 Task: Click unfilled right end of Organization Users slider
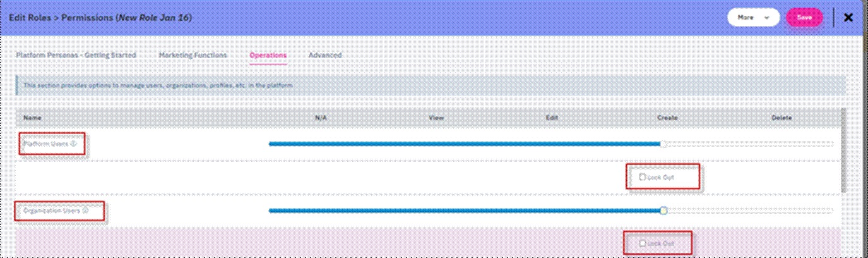click(x=821, y=211)
